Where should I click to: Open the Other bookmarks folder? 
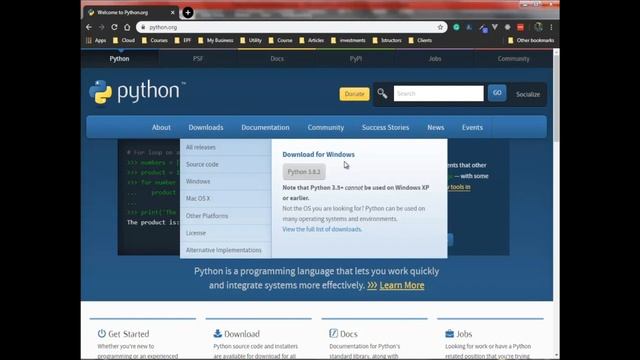coord(531,40)
